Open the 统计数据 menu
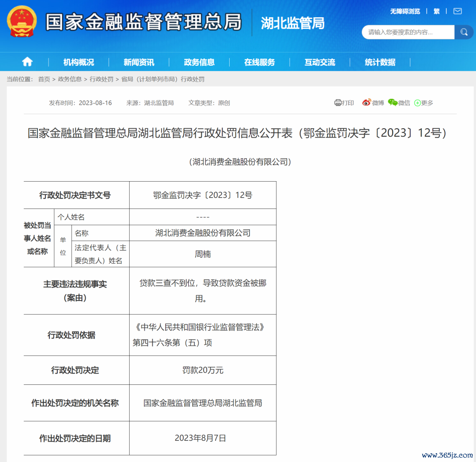This screenshot has height=462, width=476. pos(380,62)
